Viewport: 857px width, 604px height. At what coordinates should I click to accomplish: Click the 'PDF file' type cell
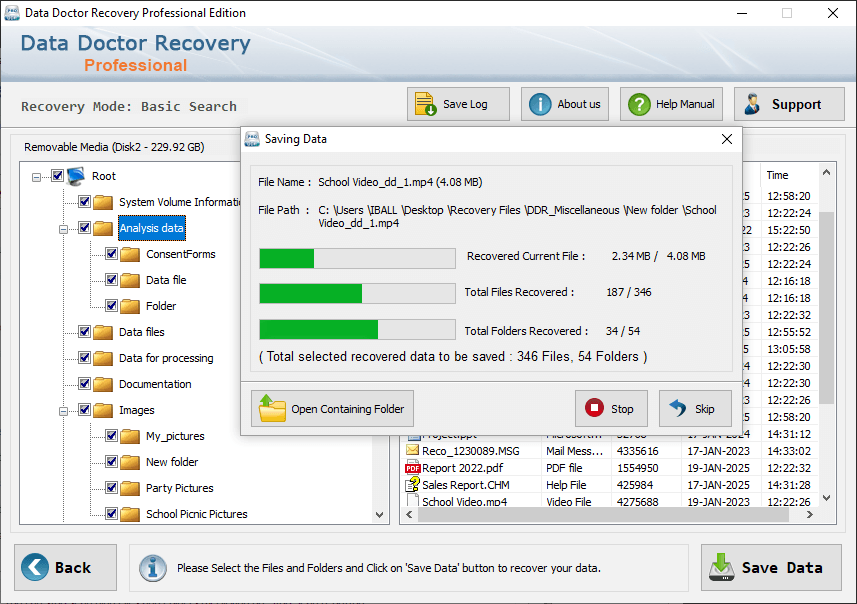564,468
